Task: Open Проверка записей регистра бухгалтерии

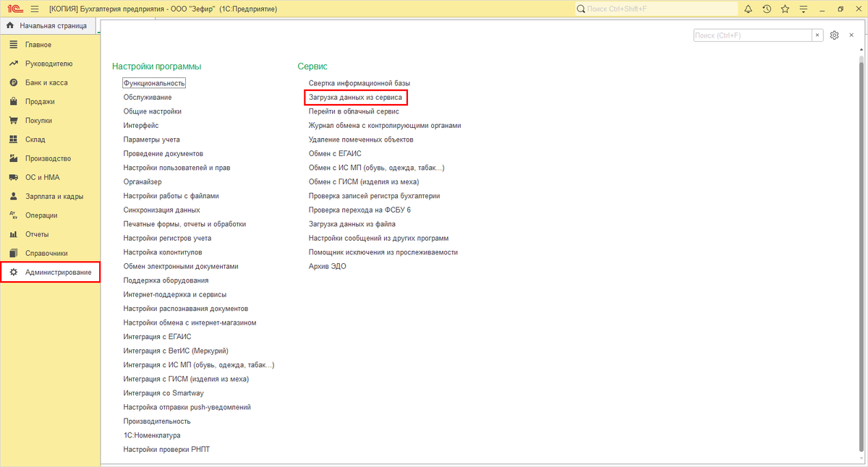Action: (x=374, y=196)
